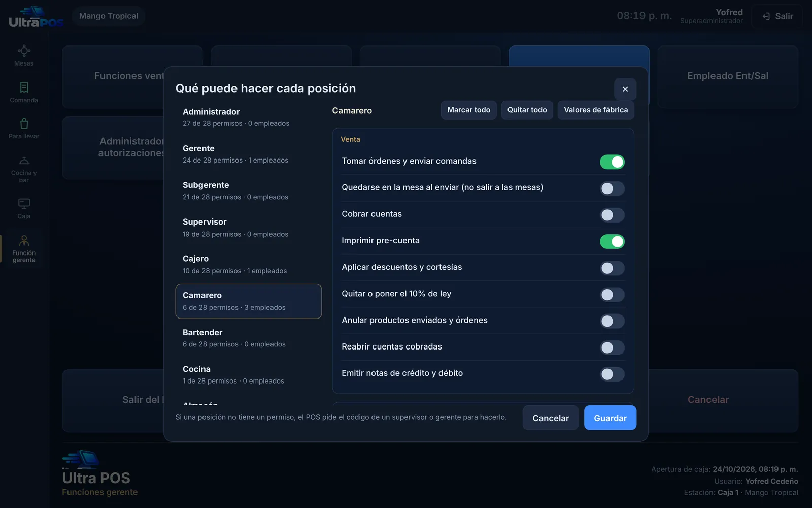Viewport: 812px width, 508px height.
Task: Click the Camarero heading above permissions
Action: tap(352, 111)
